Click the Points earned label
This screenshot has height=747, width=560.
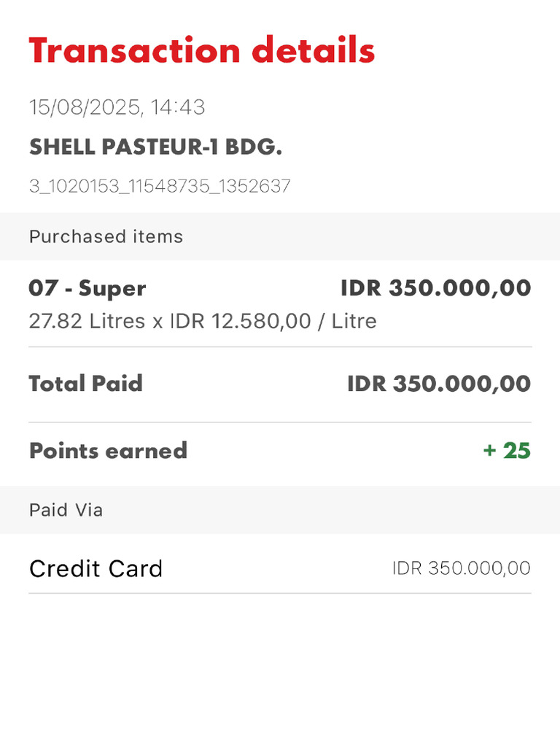pos(108,451)
